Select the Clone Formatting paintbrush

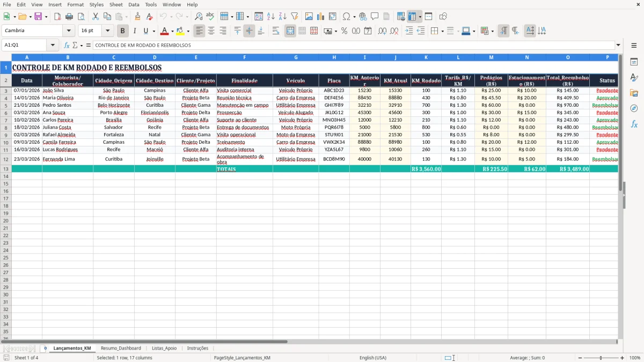137,17
